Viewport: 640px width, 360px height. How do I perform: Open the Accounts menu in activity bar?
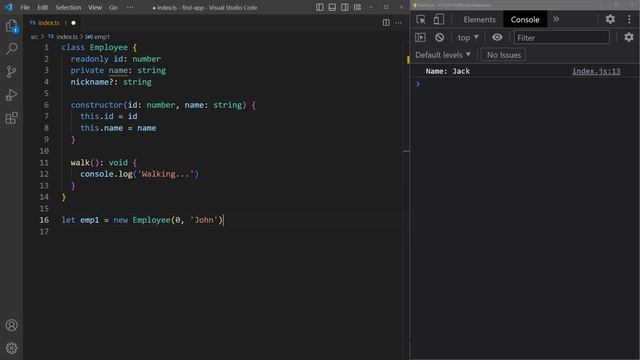[x=11, y=325]
